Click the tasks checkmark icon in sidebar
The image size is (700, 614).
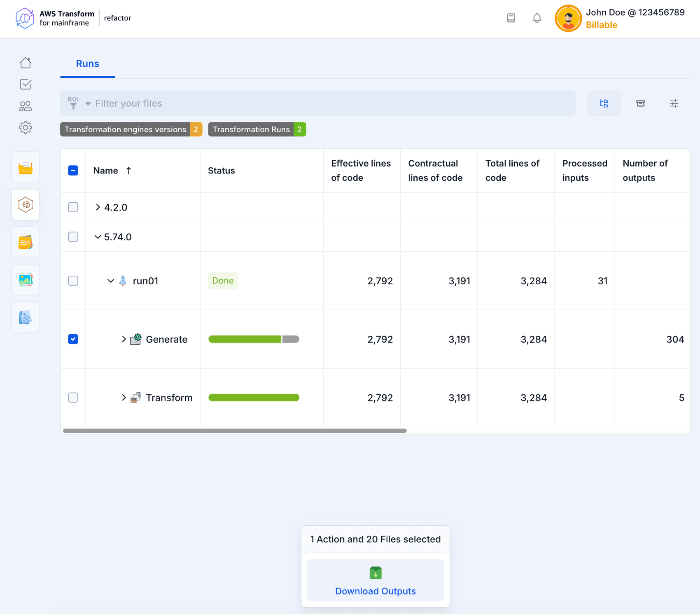(x=26, y=84)
